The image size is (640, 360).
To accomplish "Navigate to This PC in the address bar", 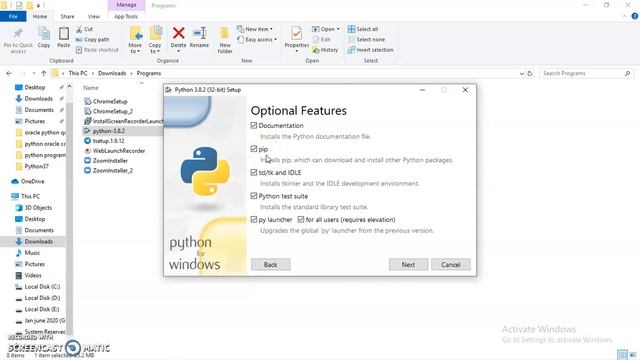I will point(78,73).
